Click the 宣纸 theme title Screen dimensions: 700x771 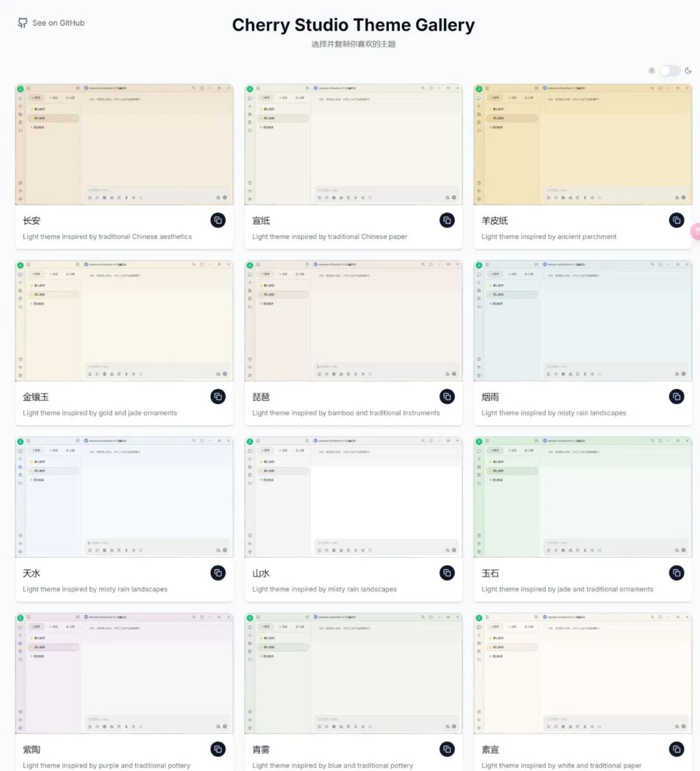(261, 221)
